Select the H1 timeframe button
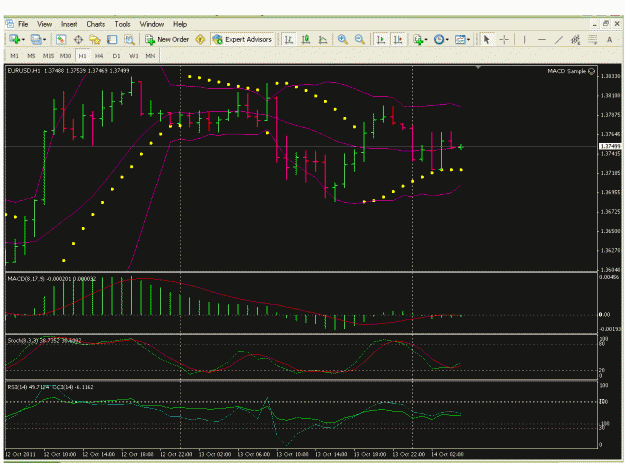The width and height of the screenshot is (625, 463). click(83, 56)
